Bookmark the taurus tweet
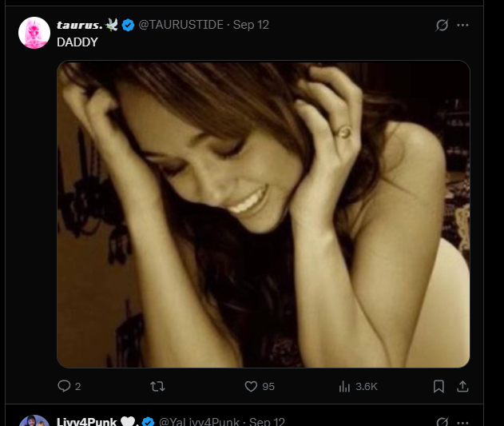This screenshot has width=504, height=426. (x=439, y=386)
